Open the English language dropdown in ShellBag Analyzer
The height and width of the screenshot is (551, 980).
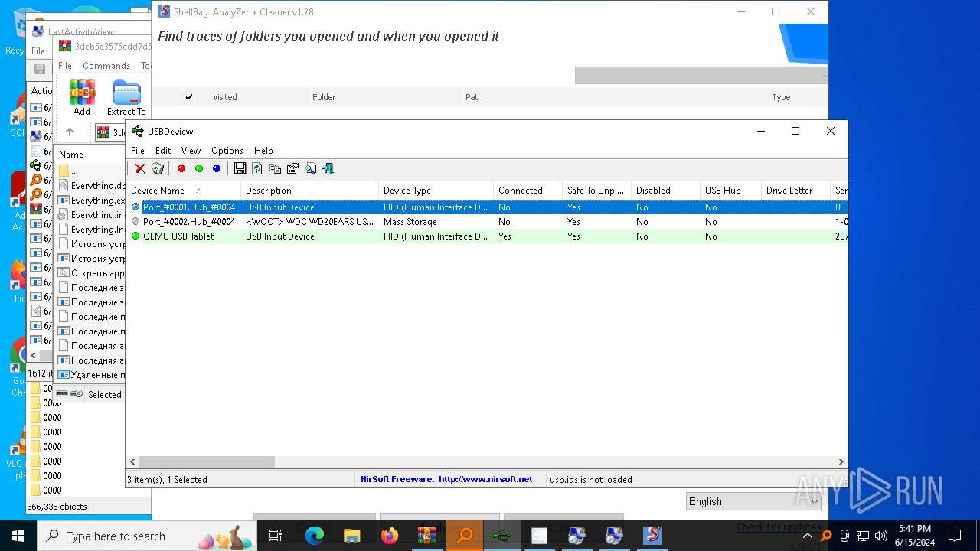pos(753,501)
